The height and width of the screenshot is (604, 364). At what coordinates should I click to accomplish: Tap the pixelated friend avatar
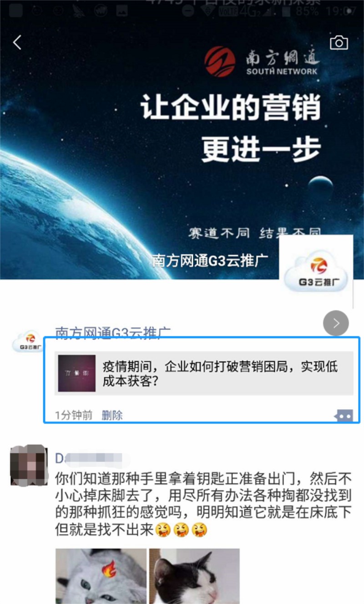[x=29, y=466]
